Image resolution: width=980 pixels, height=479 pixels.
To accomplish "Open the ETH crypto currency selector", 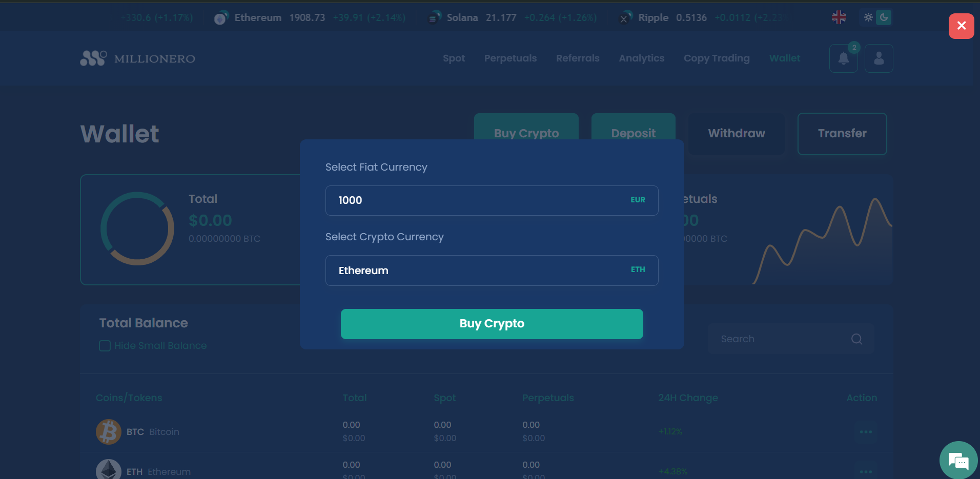I will click(638, 270).
